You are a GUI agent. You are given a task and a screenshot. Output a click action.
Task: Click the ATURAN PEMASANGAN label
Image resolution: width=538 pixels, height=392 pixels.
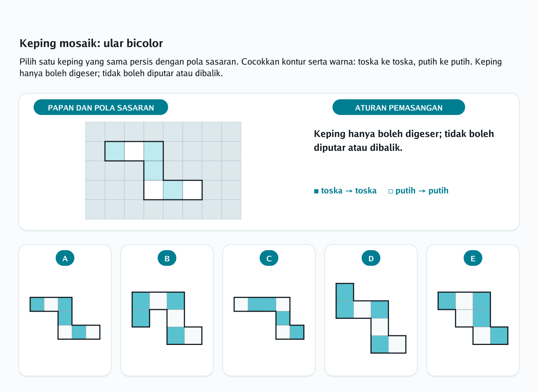pyautogui.click(x=399, y=108)
